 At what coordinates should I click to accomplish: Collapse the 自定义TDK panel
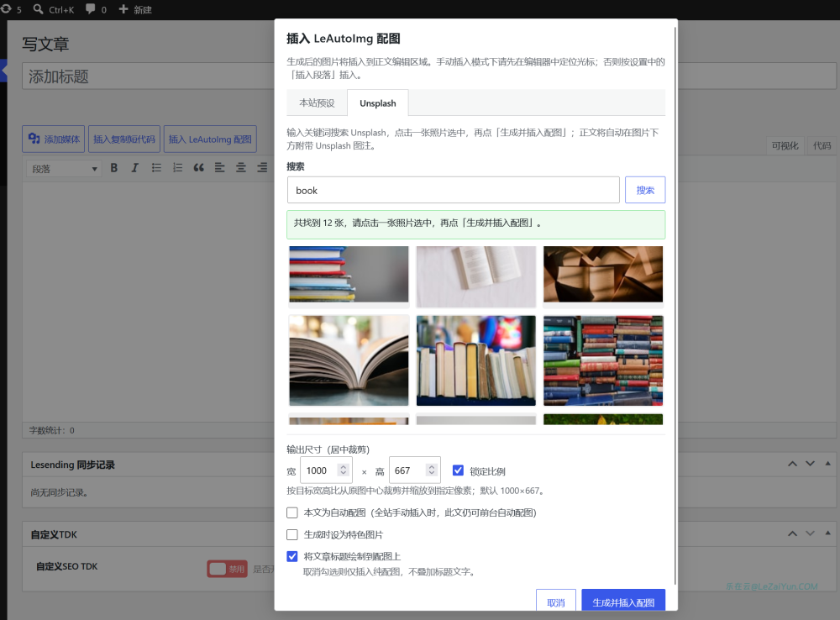(827, 533)
